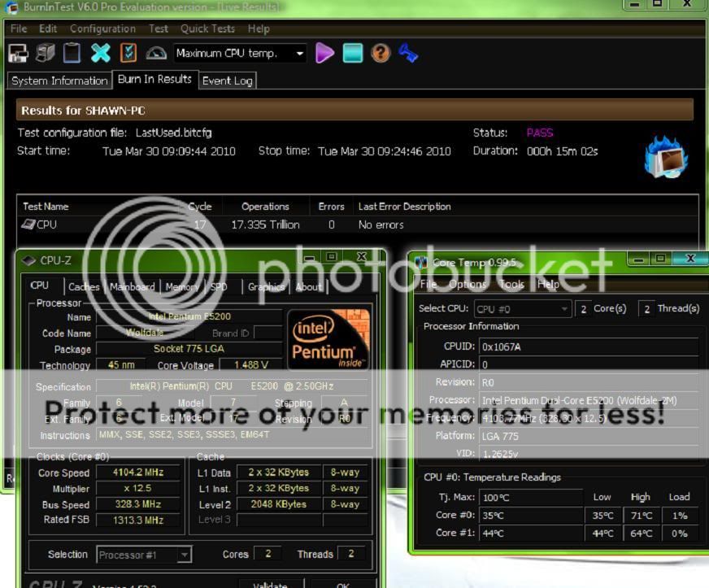The height and width of the screenshot is (588, 709).
Task: Stop tests with the teal square icon
Action: [353, 54]
